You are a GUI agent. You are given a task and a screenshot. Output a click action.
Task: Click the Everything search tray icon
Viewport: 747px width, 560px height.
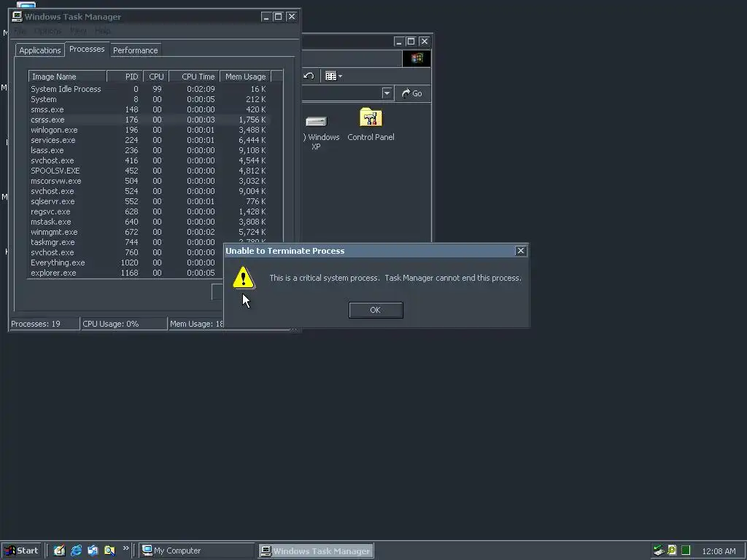672,551
